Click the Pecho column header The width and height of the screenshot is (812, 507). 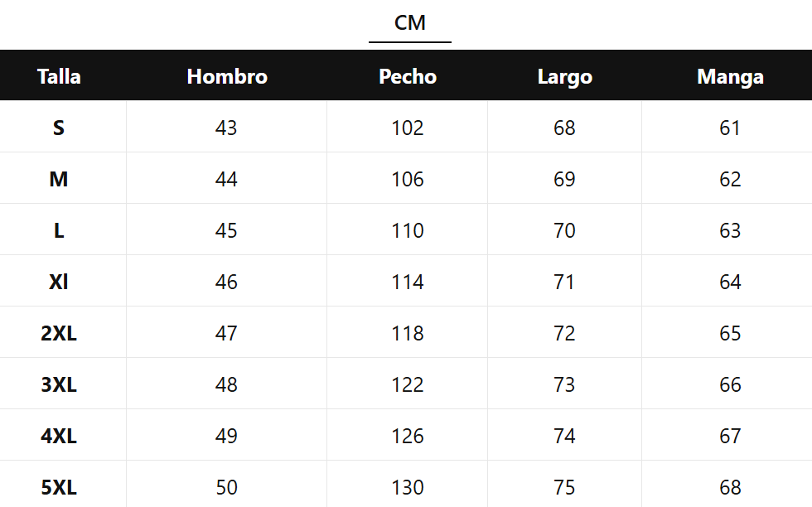408,77
